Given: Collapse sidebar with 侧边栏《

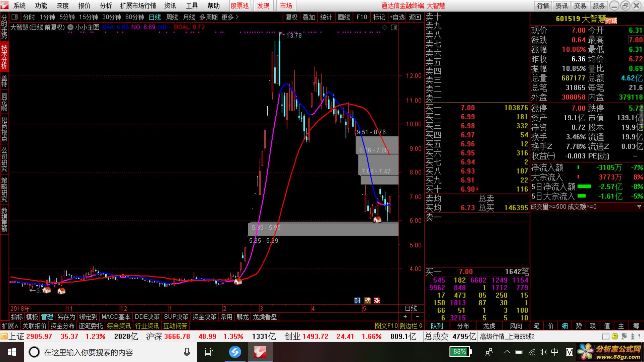Looking at the screenshot, I should click(x=411, y=326).
